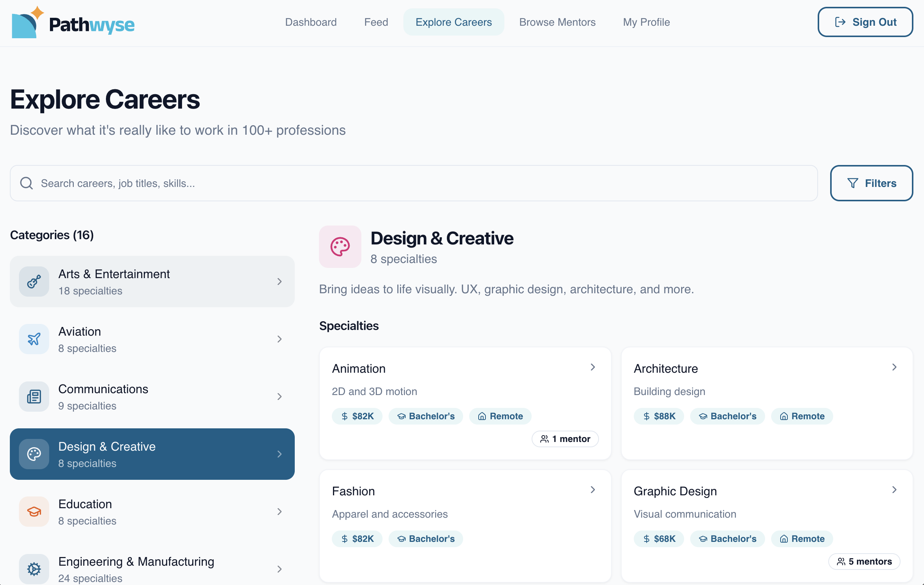Viewport: 924px width, 585px height.
Task: Click the Sign Out button
Action: pyautogui.click(x=865, y=22)
